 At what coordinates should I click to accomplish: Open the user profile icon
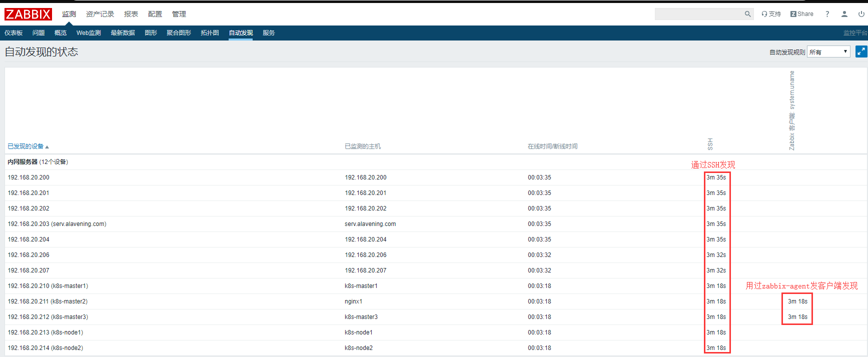844,14
